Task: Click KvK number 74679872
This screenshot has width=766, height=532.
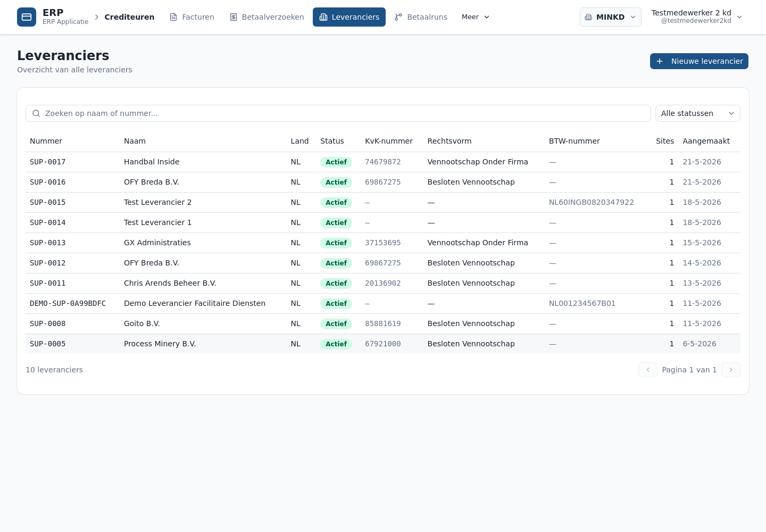Action: (x=383, y=162)
